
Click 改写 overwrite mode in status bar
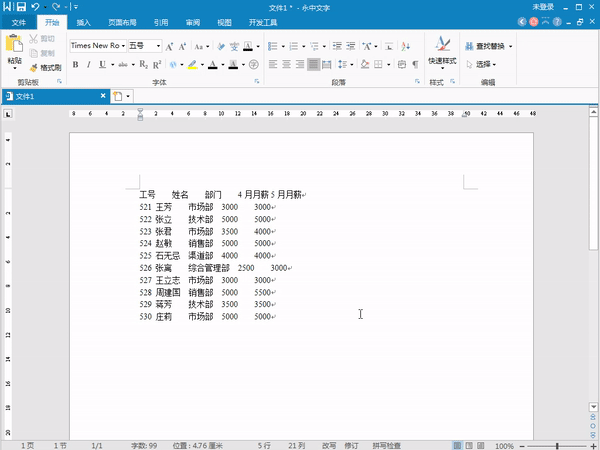pyautogui.click(x=329, y=445)
